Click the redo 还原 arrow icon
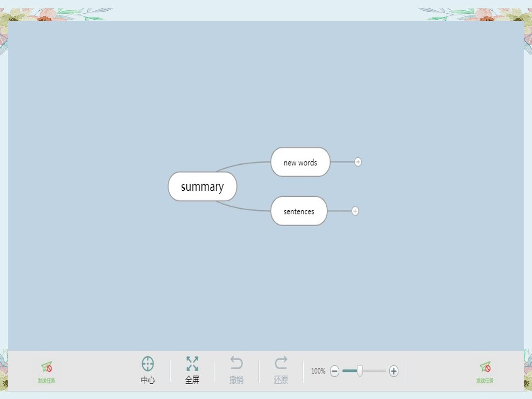The height and width of the screenshot is (399, 532). (x=281, y=363)
